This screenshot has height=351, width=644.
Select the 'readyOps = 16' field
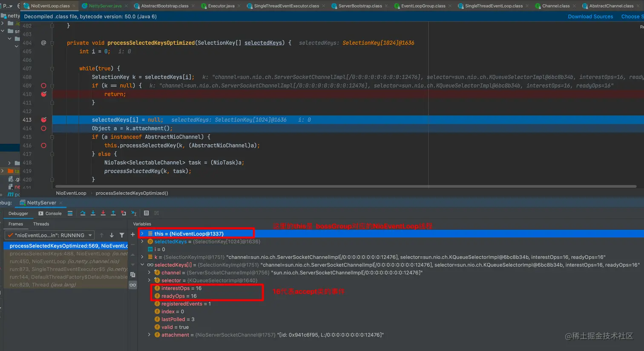click(179, 296)
